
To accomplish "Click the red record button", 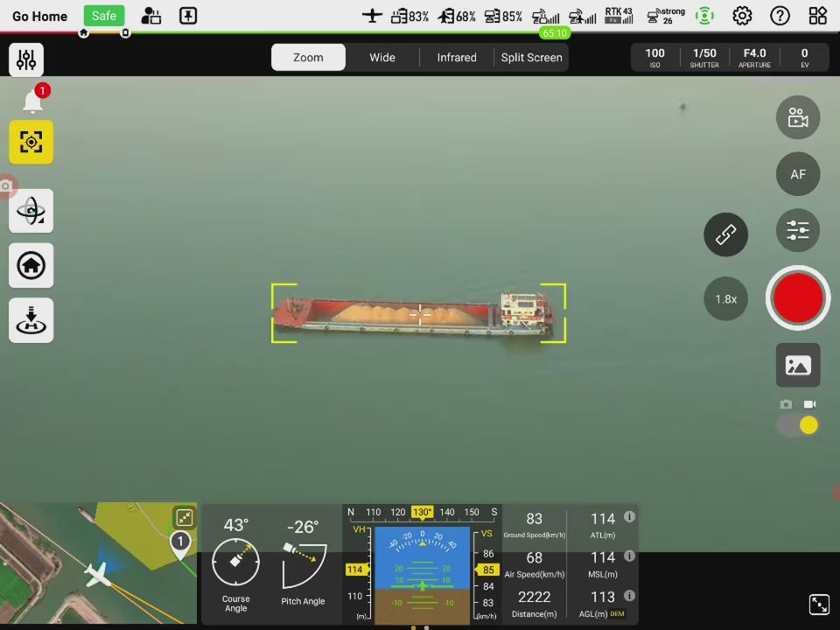I will tap(798, 297).
